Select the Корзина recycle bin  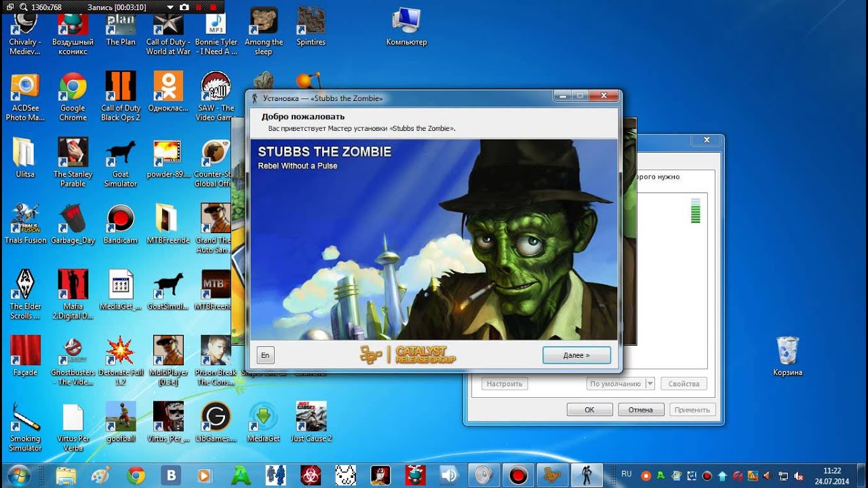tap(788, 356)
